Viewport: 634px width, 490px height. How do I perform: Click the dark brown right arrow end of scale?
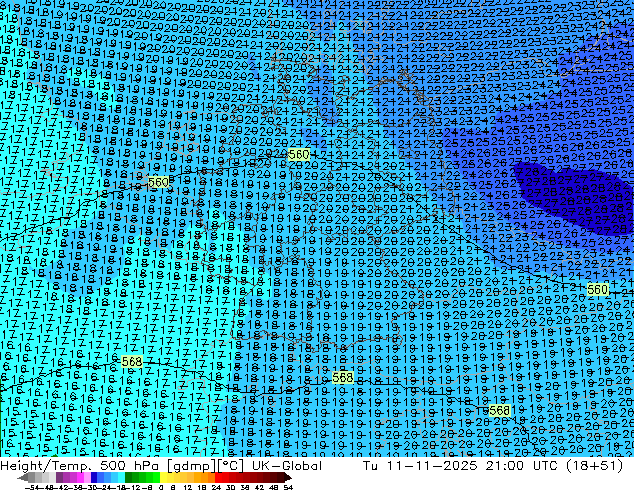[287, 478]
